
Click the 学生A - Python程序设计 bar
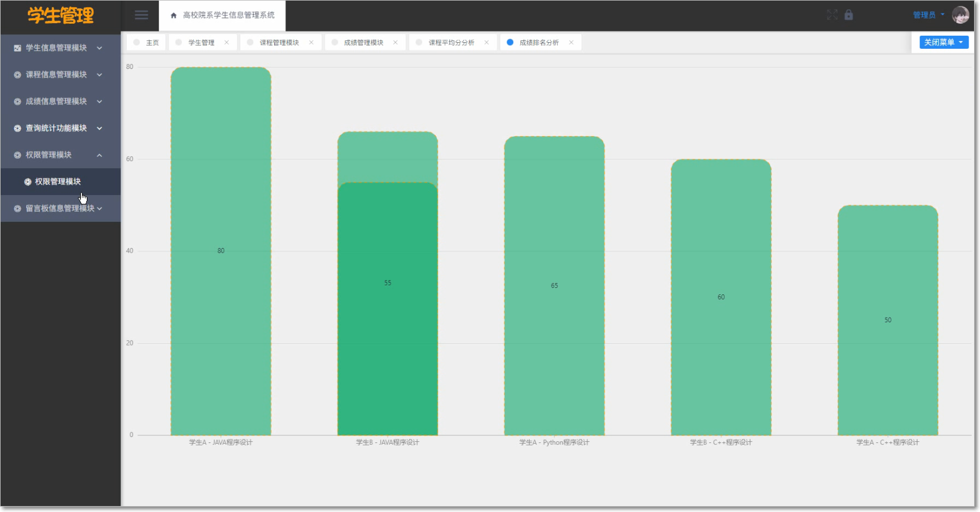pos(555,286)
